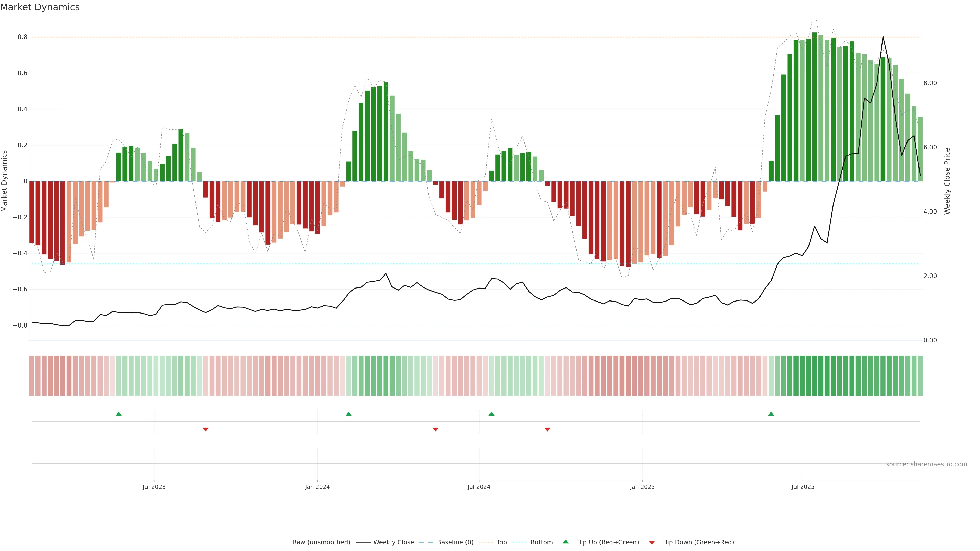The width and height of the screenshot is (980, 551).
Task: Click the green flip-up triangle before Jul 2023
Action: click(x=119, y=414)
